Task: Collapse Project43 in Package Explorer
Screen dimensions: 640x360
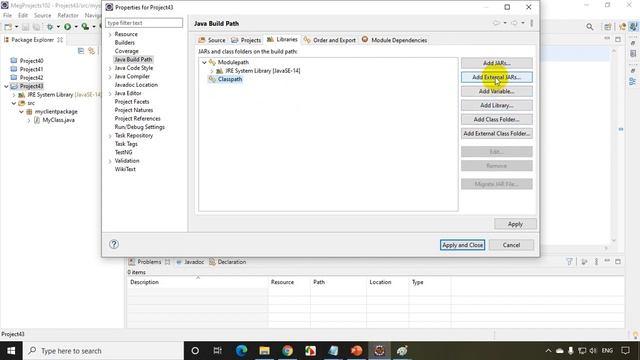Action: (6, 87)
